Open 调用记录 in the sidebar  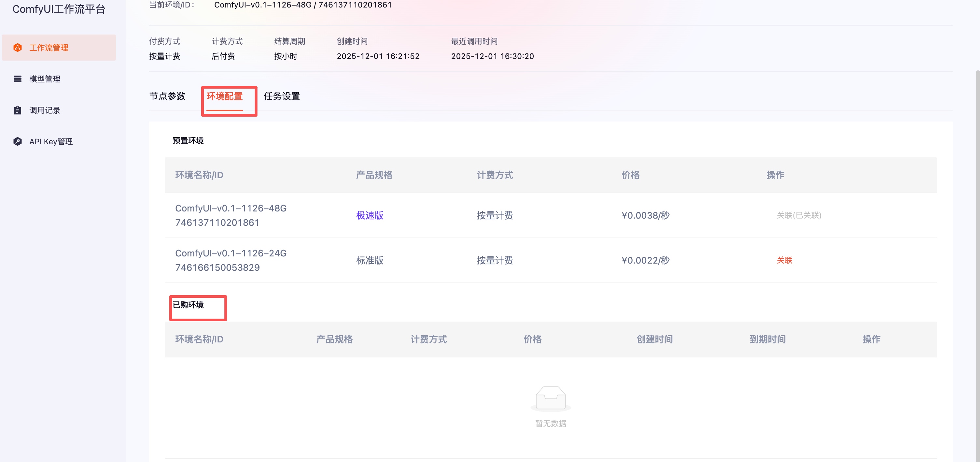[x=45, y=110]
